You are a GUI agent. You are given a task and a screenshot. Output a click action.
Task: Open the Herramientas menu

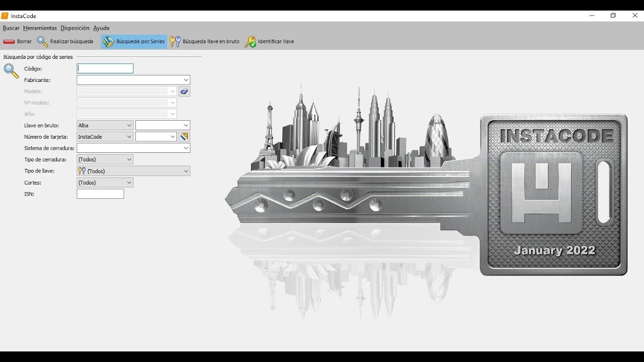[40, 28]
